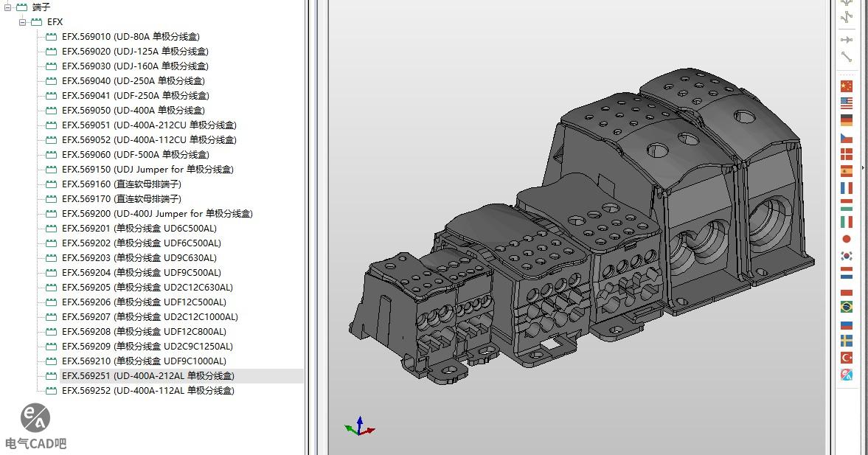The image size is (868, 455).
Task: Select the China flag language icon
Action: point(846,86)
